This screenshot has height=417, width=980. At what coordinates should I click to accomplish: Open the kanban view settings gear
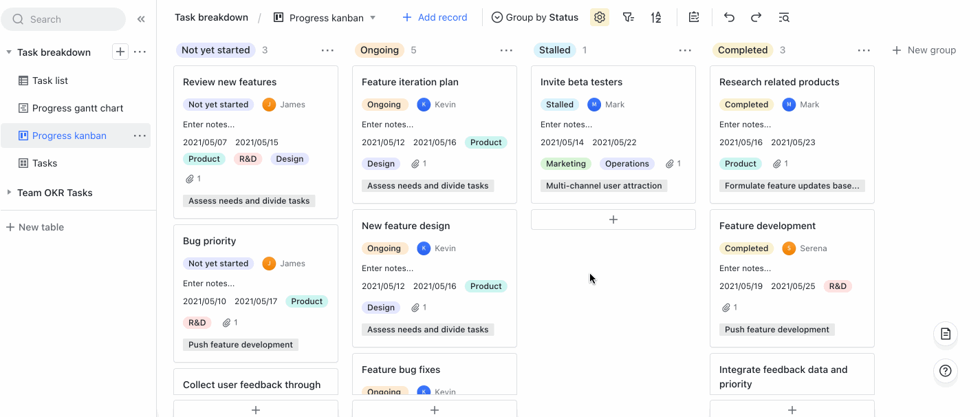pyautogui.click(x=599, y=17)
